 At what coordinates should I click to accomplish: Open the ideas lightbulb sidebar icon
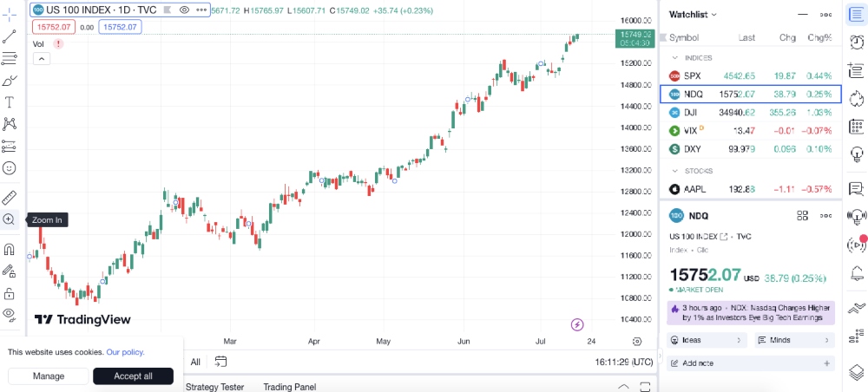(856, 154)
